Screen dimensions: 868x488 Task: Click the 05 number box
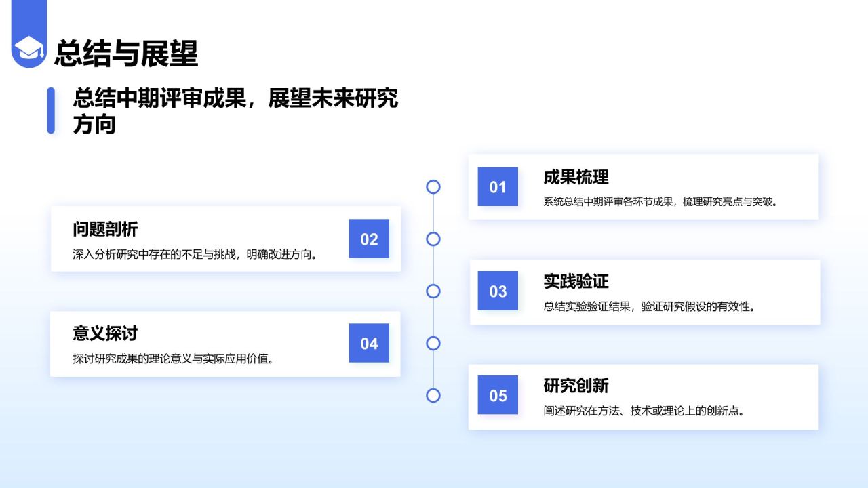pos(498,395)
